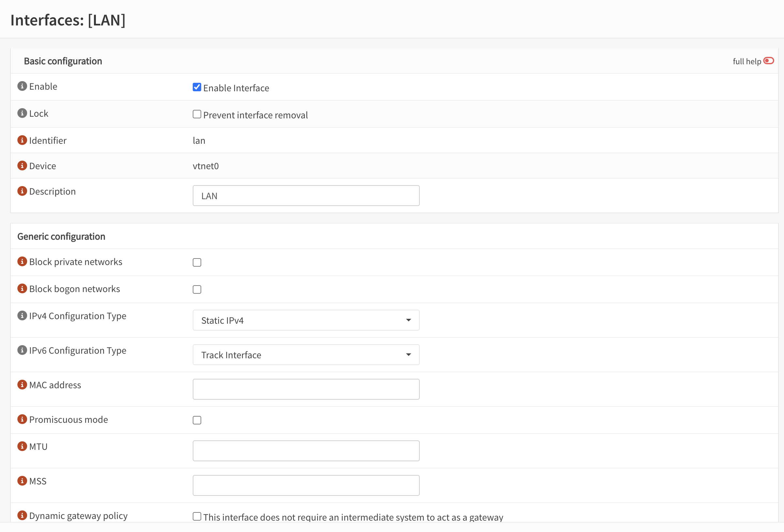Open the IPv4 Configuration Type dropdown
Screen dimensions: 784x532
pyautogui.click(x=306, y=320)
